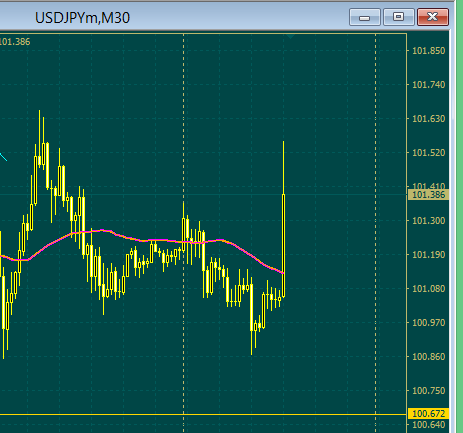The image size is (463, 433).
Task: Click the highlighted 101.386 current price tag
Action: click(x=429, y=195)
